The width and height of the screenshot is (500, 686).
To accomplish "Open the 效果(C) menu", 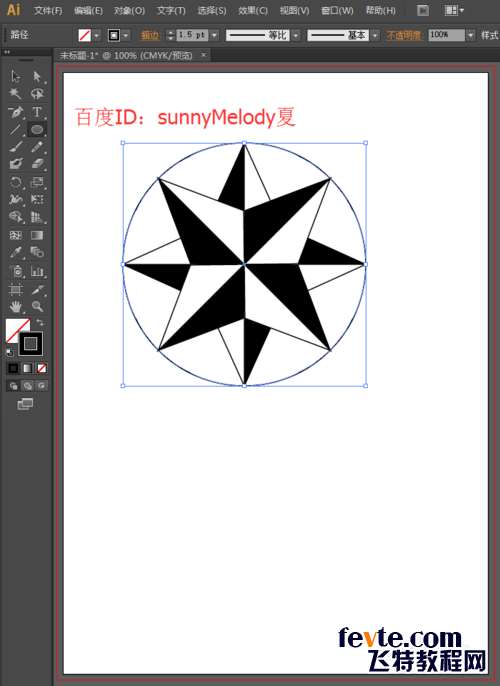I will coord(253,10).
